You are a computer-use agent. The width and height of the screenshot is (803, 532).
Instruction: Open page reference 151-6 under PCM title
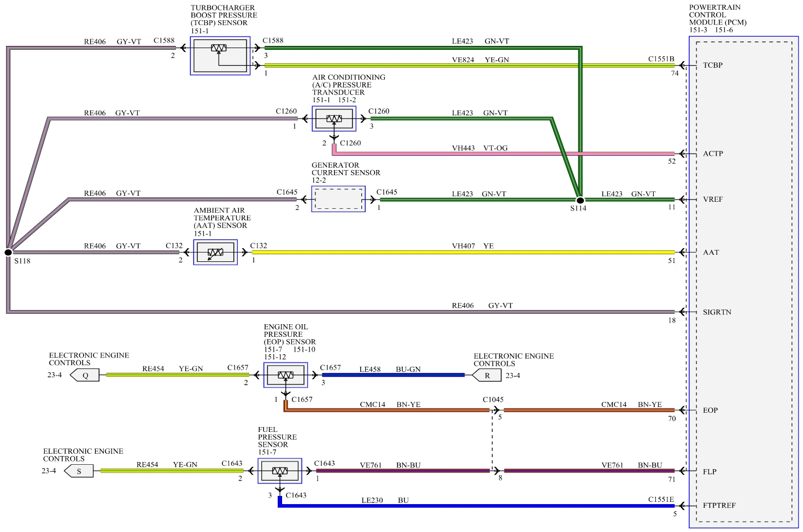(x=724, y=30)
